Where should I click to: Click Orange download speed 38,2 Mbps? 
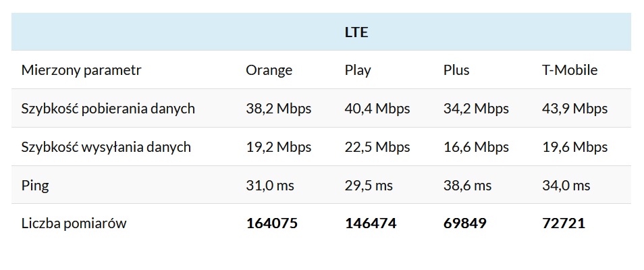click(278, 109)
